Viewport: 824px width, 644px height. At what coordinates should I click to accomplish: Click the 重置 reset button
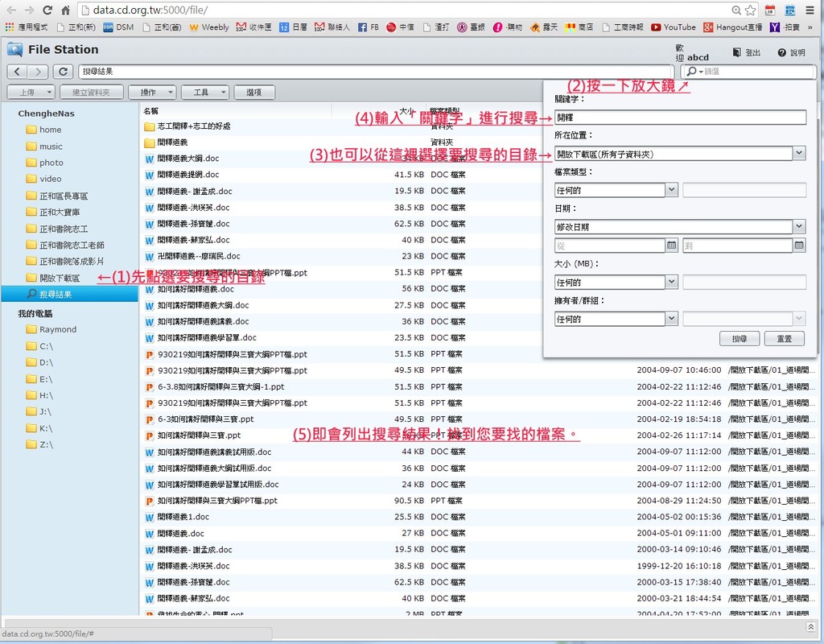(784, 339)
